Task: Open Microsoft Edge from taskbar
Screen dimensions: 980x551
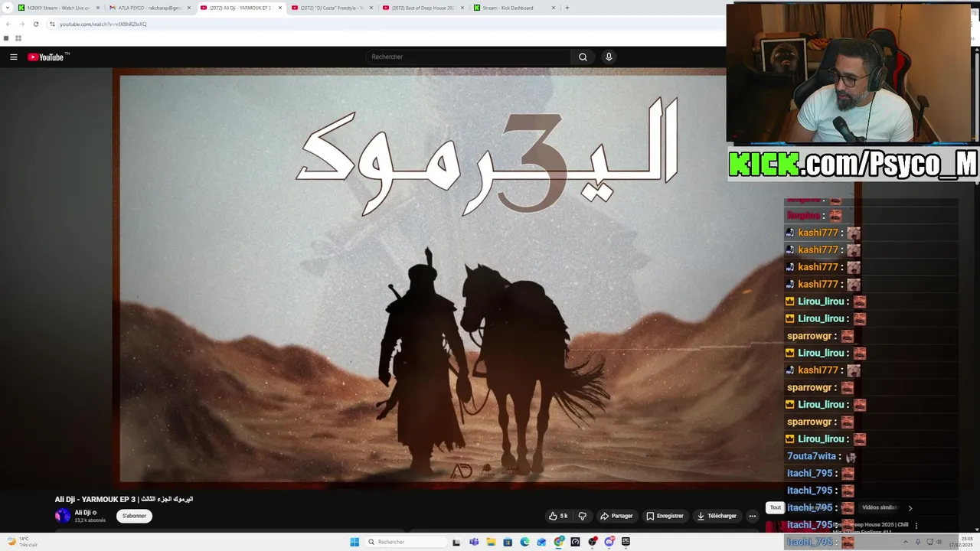Action: click(x=524, y=542)
